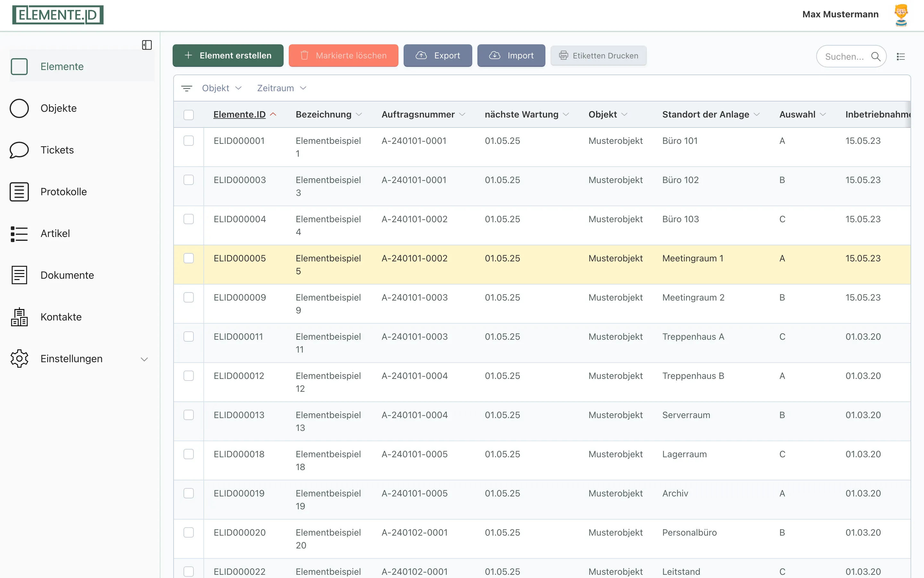The width and height of the screenshot is (924, 578).
Task: Check the box for ELID000011
Action: click(189, 337)
